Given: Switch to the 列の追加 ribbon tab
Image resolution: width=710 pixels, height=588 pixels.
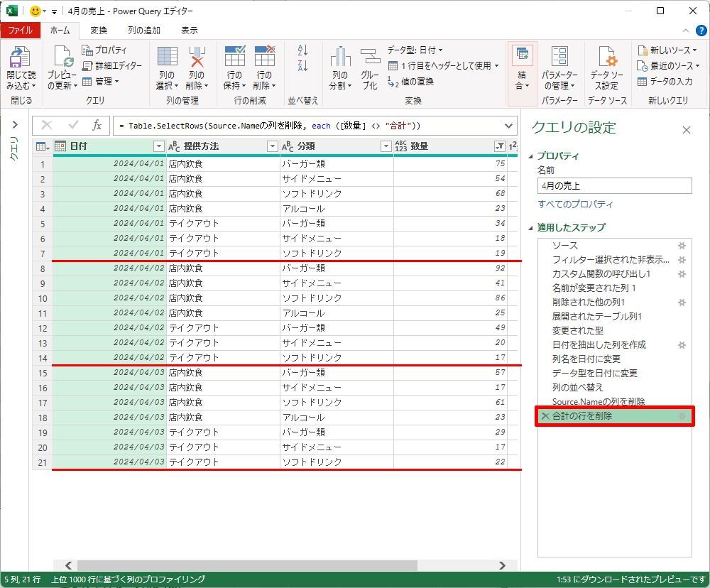Looking at the screenshot, I should [143, 31].
